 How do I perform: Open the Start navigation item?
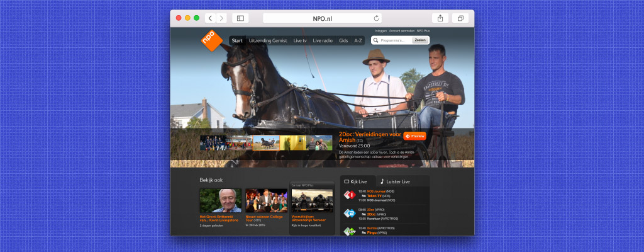[237, 41]
